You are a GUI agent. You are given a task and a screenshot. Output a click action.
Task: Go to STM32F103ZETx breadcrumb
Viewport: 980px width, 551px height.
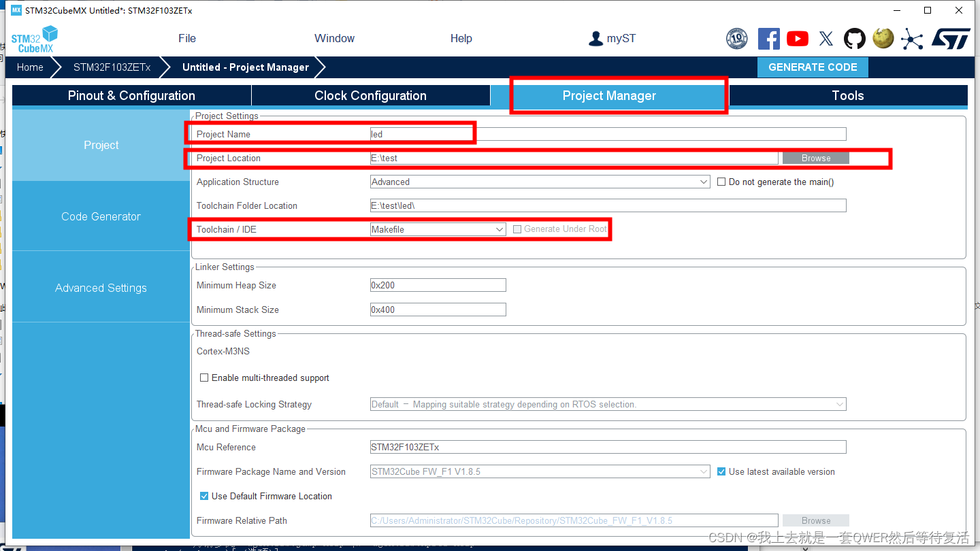point(112,67)
